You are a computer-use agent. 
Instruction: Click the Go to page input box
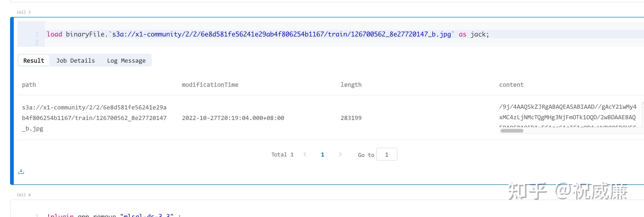click(386, 154)
